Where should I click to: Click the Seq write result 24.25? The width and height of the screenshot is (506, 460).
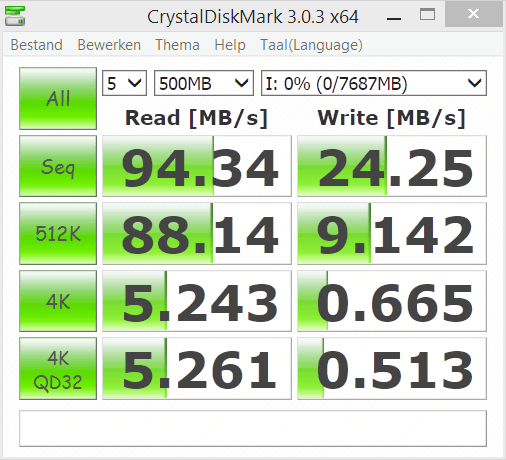pos(392,166)
